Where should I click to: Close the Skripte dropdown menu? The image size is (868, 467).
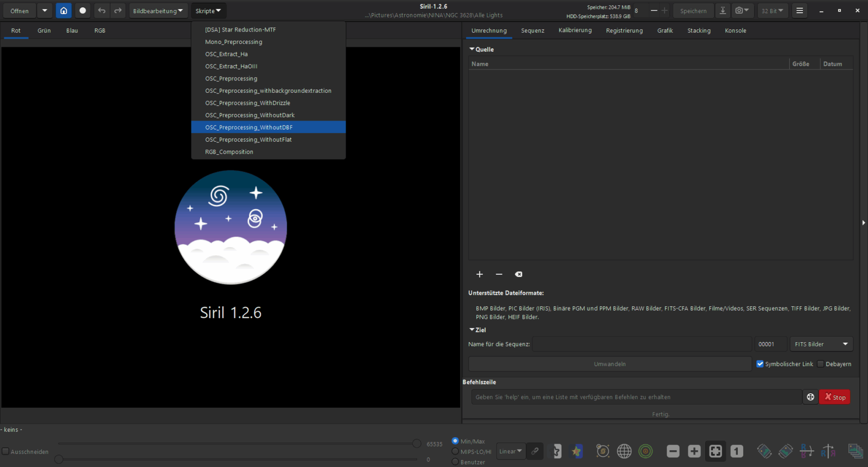208,10
